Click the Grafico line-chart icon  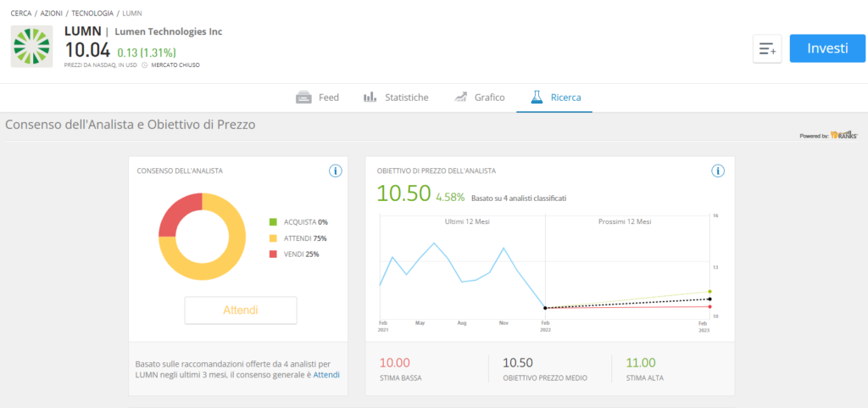[x=460, y=98]
